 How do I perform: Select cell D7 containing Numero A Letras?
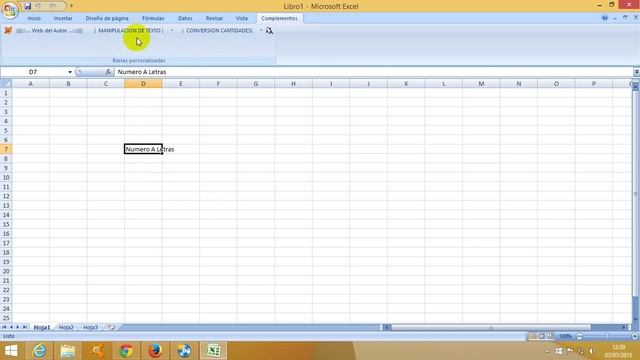pyautogui.click(x=143, y=149)
